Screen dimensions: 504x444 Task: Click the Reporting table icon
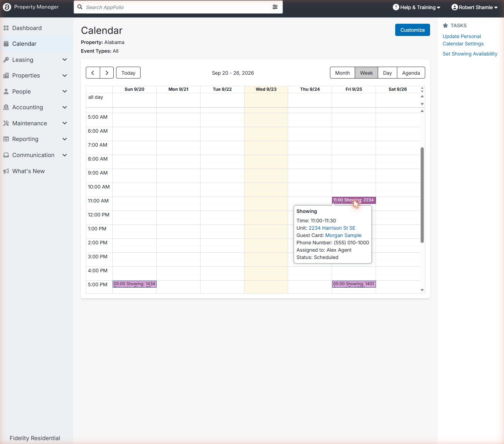6,139
